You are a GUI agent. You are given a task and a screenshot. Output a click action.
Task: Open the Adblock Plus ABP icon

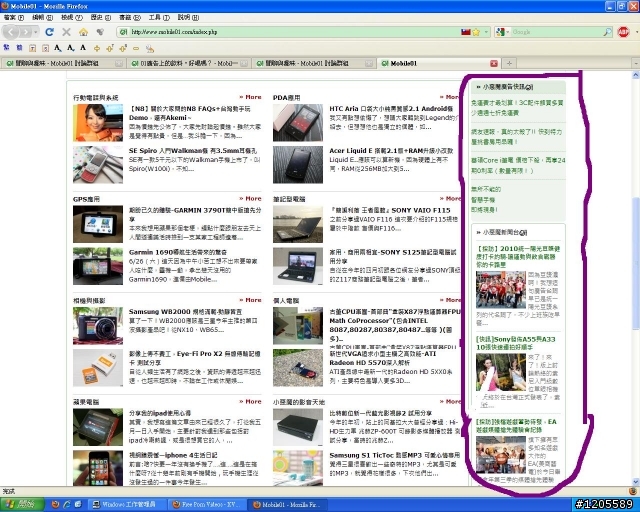(x=623, y=32)
